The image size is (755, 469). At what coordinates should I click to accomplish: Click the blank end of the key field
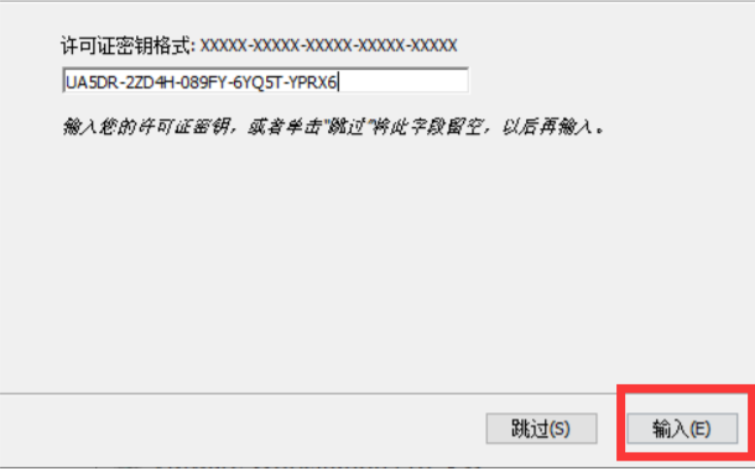click(403, 81)
